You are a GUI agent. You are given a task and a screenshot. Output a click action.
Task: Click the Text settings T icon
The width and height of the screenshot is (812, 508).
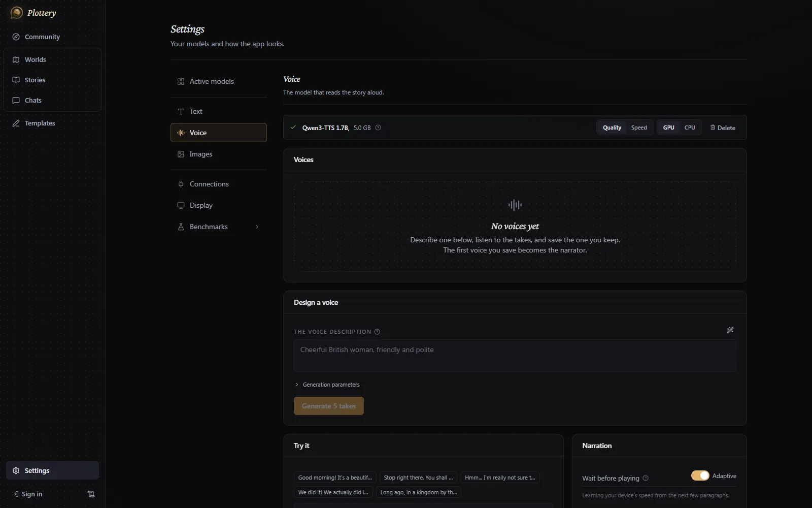(x=181, y=111)
